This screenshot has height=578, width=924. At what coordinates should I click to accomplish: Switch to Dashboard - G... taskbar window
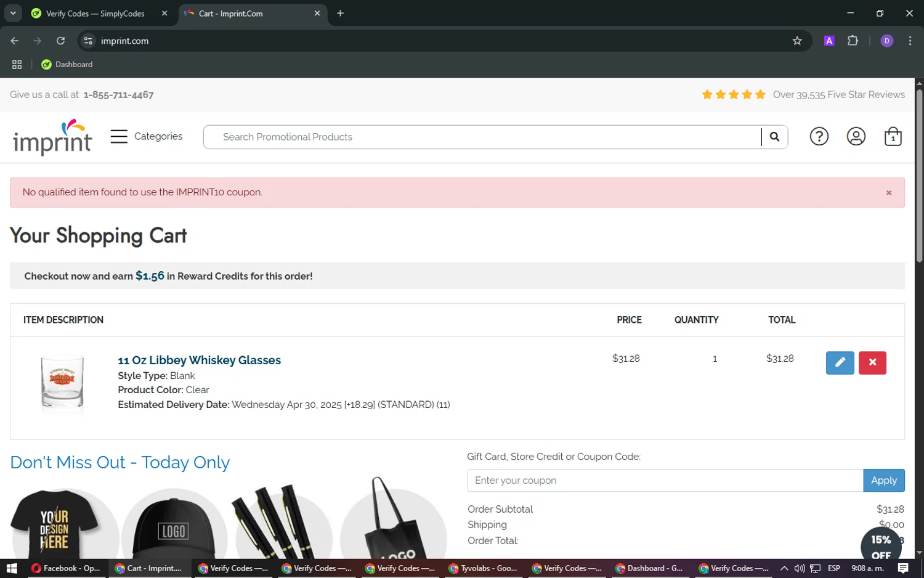click(649, 568)
